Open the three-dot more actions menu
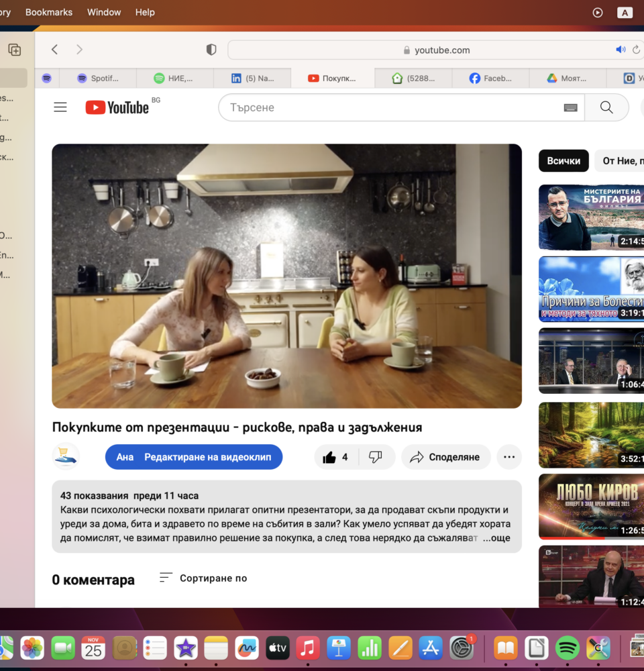The height and width of the screenshot is (671, 644). (x=509, y=457)
